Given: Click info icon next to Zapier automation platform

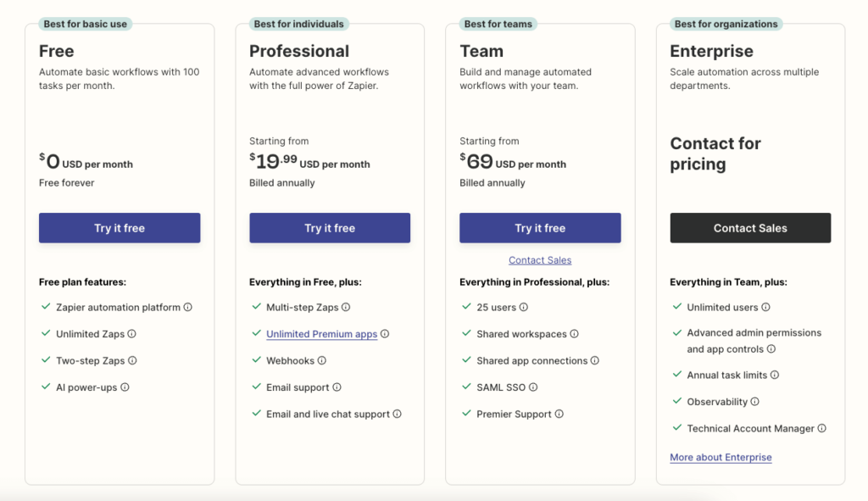Looking at the screenshot, I should [x=187, y=307].
